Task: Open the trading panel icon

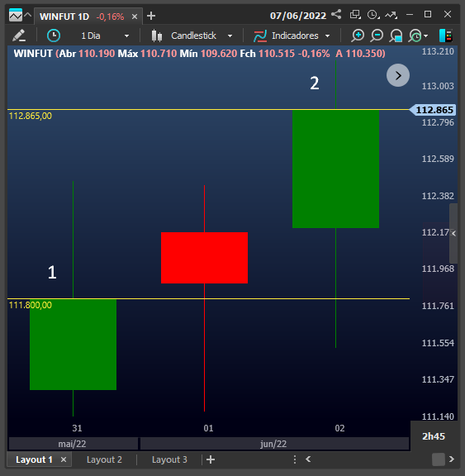Action: coord(446,36)
